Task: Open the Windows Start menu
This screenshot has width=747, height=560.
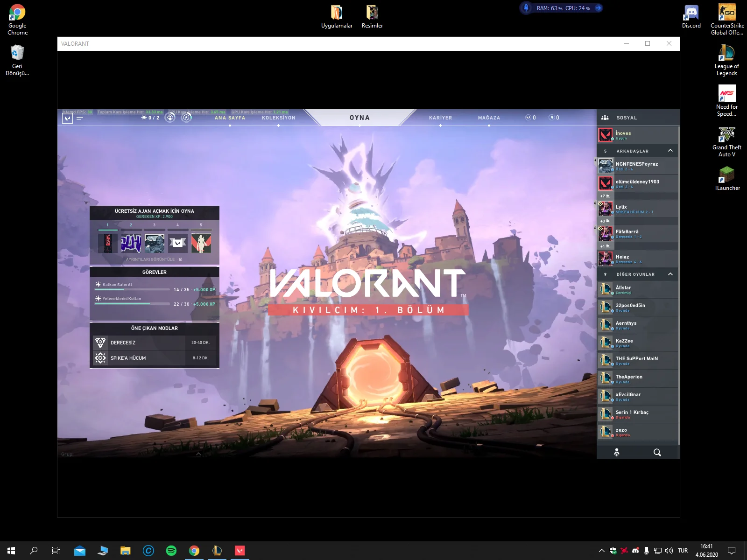Action: (x=11, y=551)
